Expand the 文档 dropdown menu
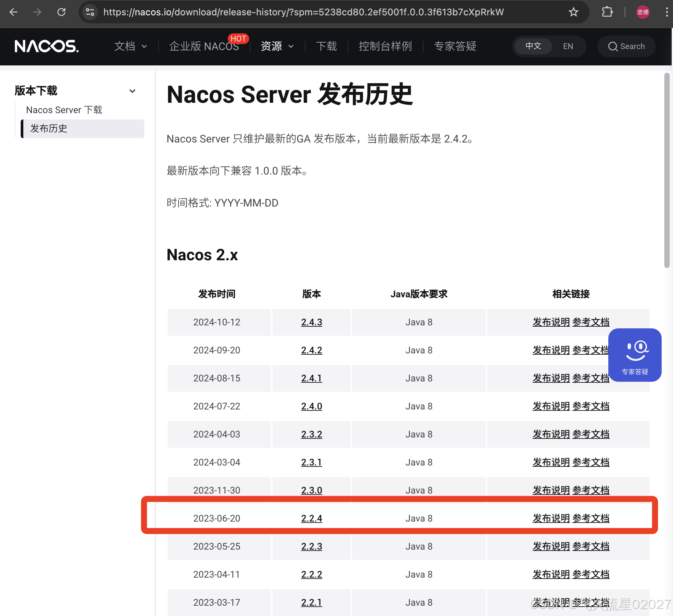The width and height of the screenshot is (673, 616). point(130,46)
